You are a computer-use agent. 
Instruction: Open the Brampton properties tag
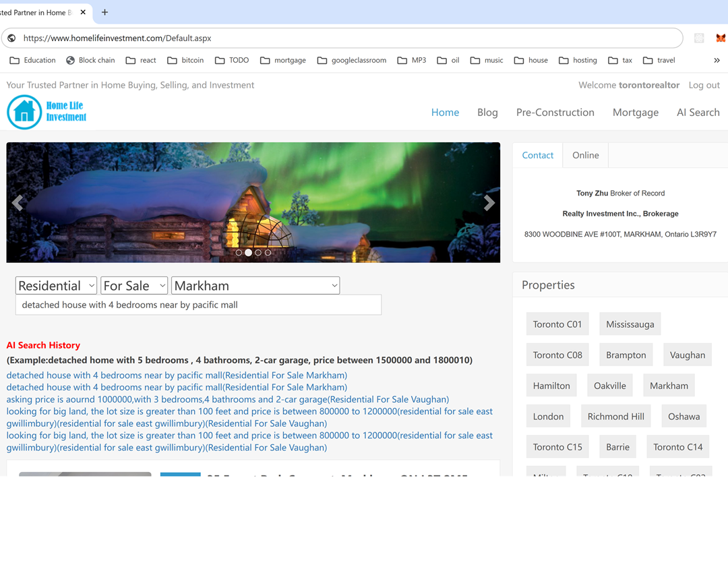tap(626, 355)
